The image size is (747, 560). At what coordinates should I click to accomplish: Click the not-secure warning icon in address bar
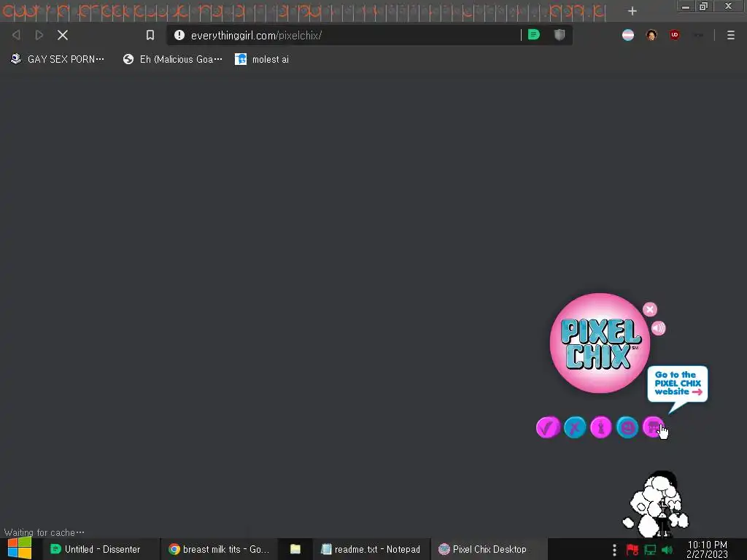[179, 35]
